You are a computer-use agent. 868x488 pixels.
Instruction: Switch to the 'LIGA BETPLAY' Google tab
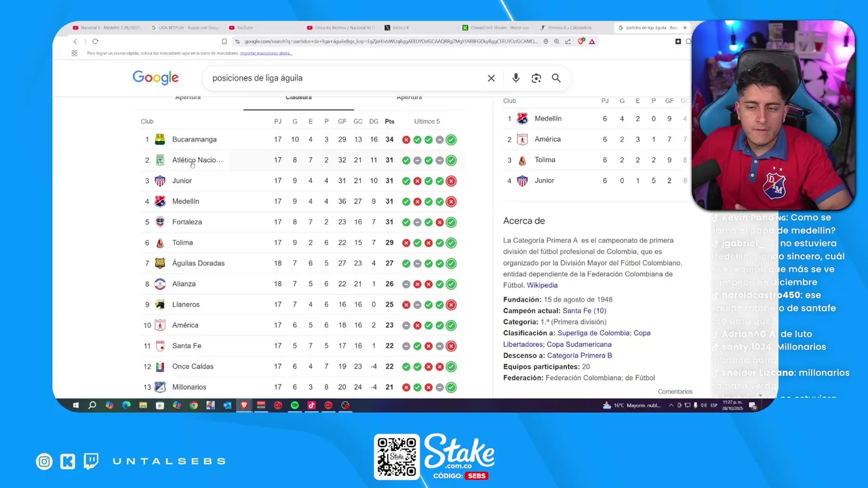184,28
